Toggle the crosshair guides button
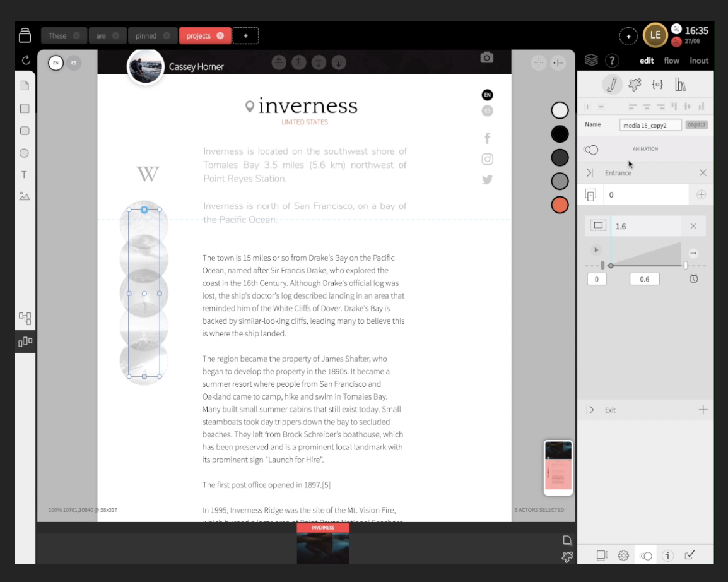Viewport: 728px width, 582px height. (539, 62)
